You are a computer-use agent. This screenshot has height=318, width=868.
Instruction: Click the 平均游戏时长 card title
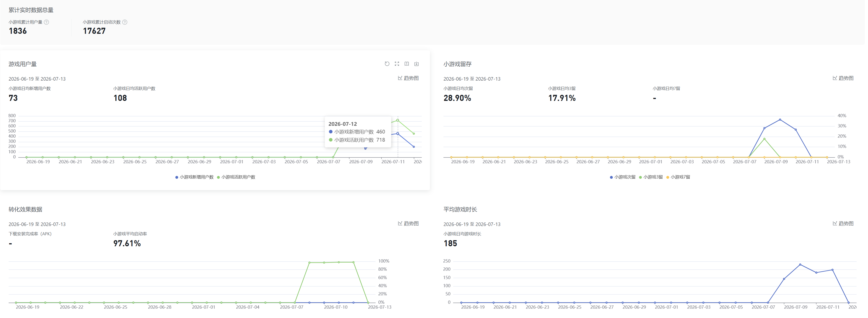pos(460,209)
